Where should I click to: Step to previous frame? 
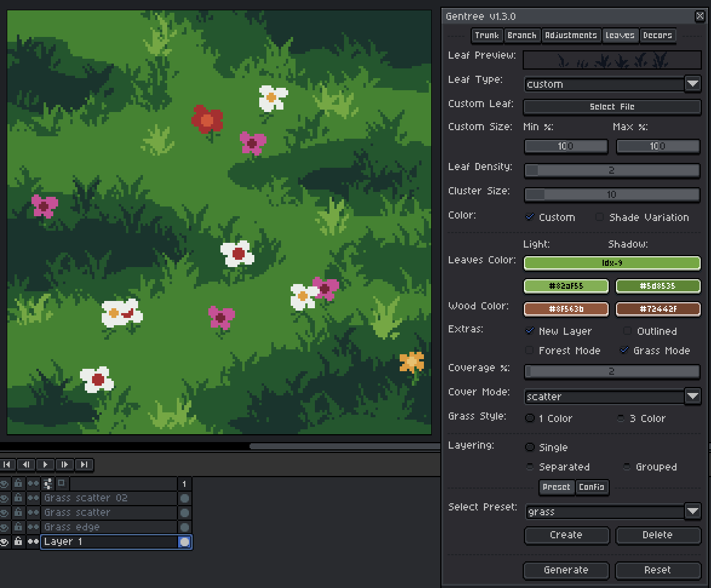26,464
